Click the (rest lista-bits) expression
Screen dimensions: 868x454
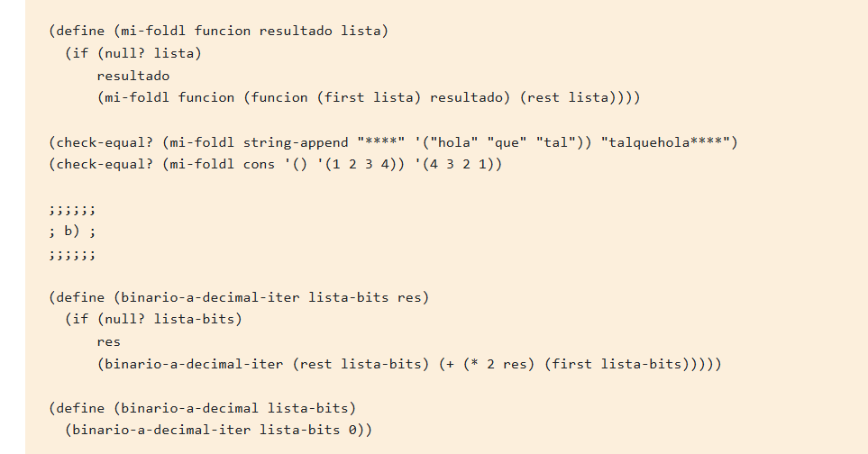(x=361, y=365)
